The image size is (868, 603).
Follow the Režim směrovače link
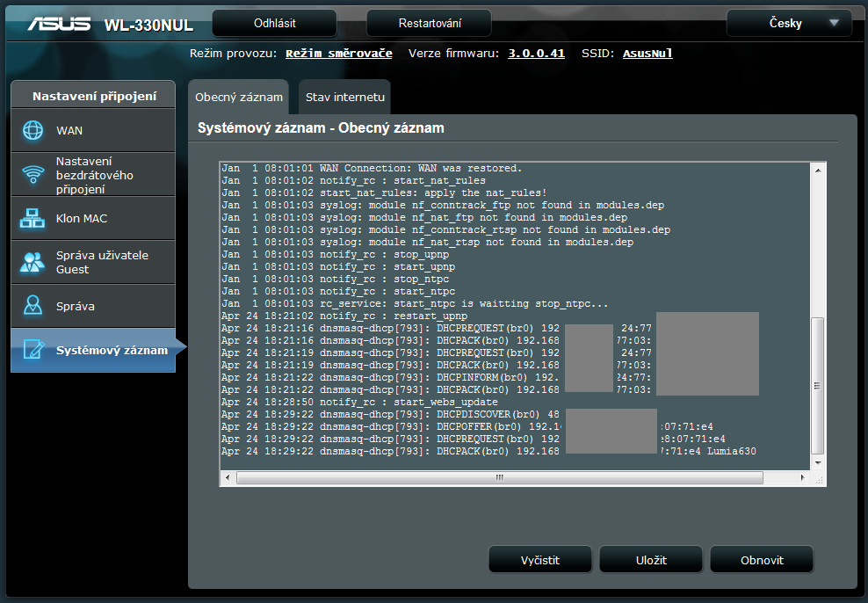click(x=338, y=54)
